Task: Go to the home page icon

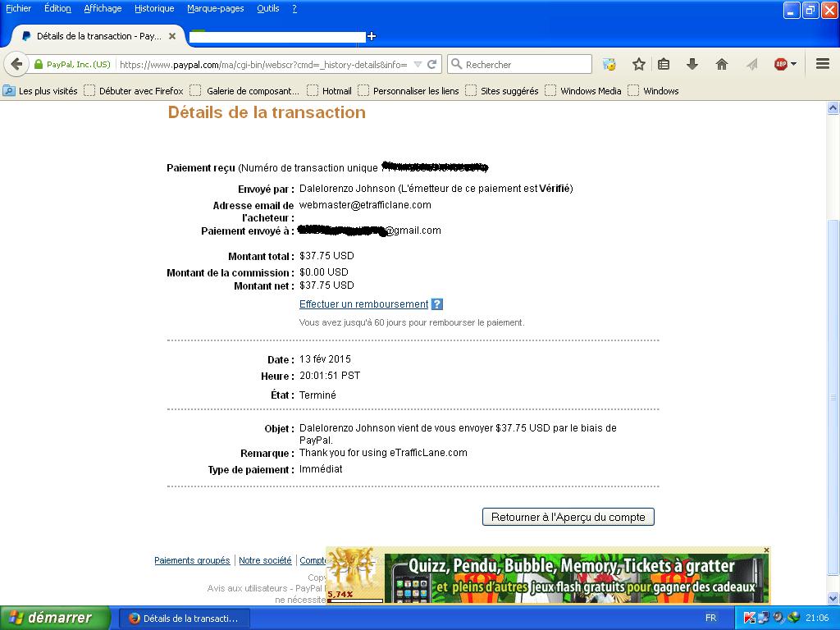Action: (722, 64)
